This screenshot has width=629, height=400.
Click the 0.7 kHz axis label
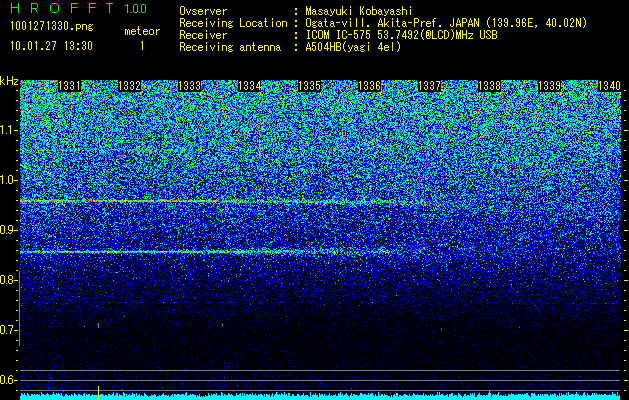coord(7,330)
